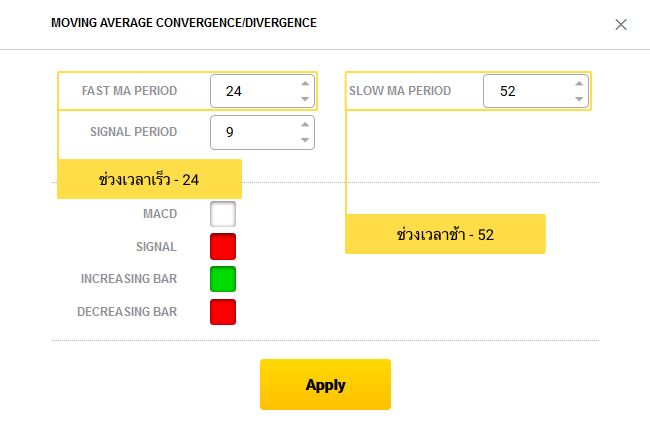Focus the Signal Period input field
The width and height of the screenshot is (650, 435).
[x=254, y=131]
